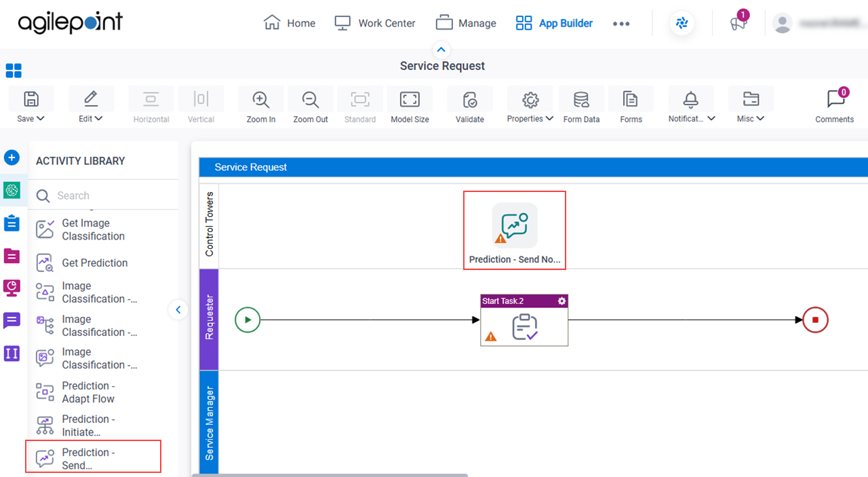Open the Comments speech bubble
Image resolution: width=868 pixels, height=477 pixels.
(x=835, y=100)
